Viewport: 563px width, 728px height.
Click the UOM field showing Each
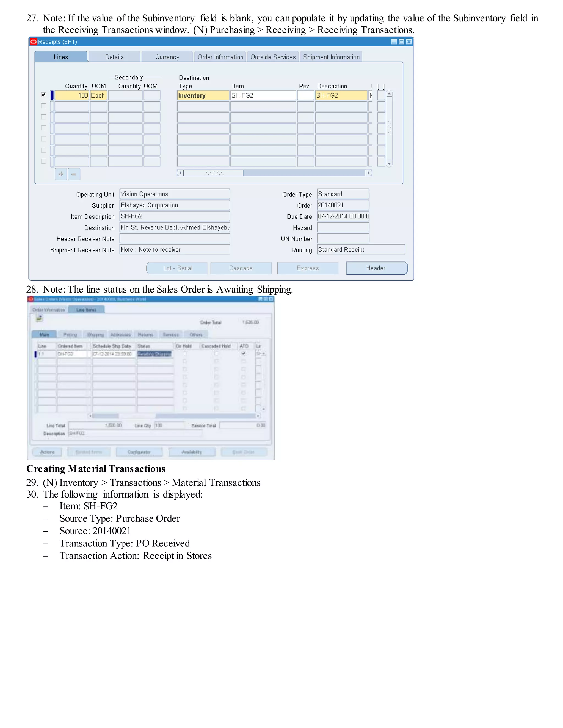(x=98, y=95)
